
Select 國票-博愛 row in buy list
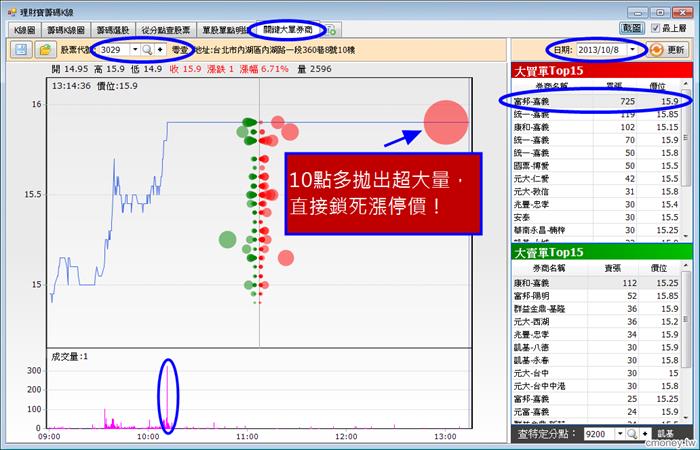pos(596,166)
